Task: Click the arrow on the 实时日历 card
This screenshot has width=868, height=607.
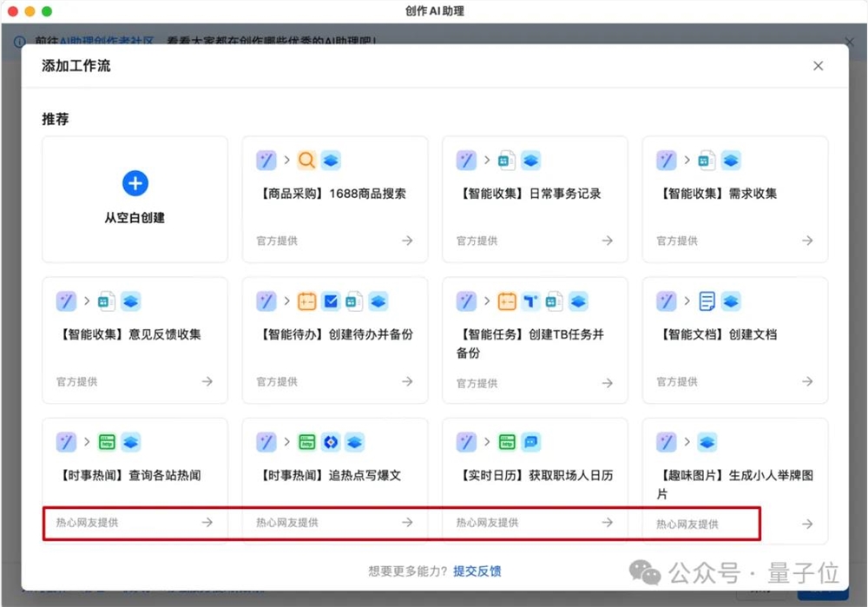Action: point(606,522)
